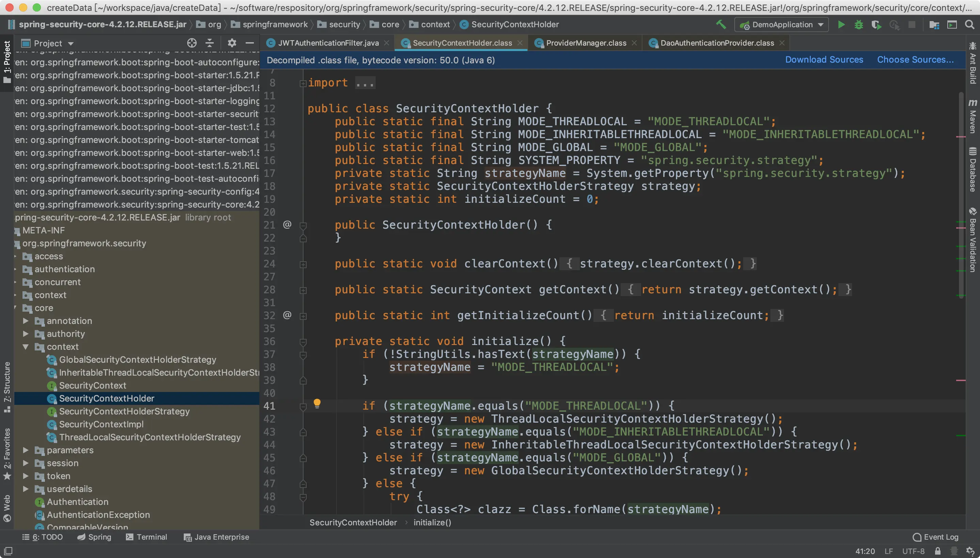The image size is (980, 558).
Task: Click the Choose Sources link
Action: click(915, 60)
